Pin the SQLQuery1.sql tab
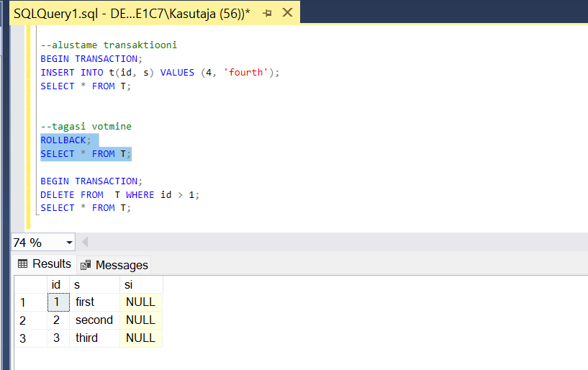This screenshot has width=588, height=370. click(x=267, y=14)
